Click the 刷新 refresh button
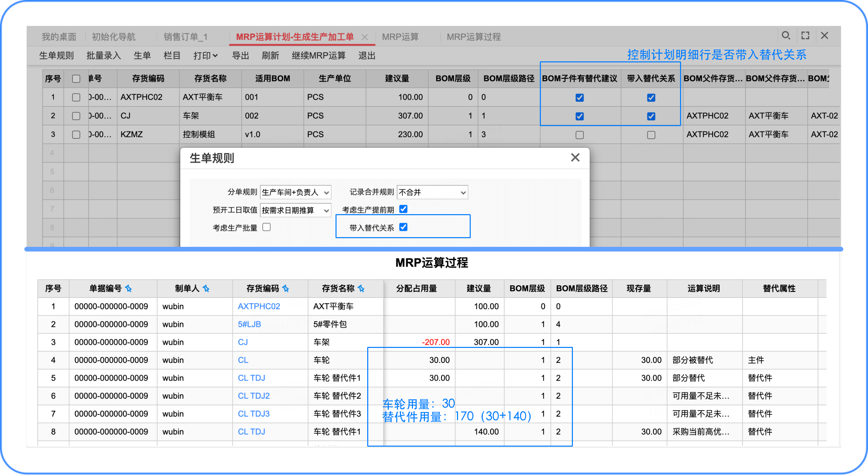Viewport: 868px width, 475px height. 270,56
